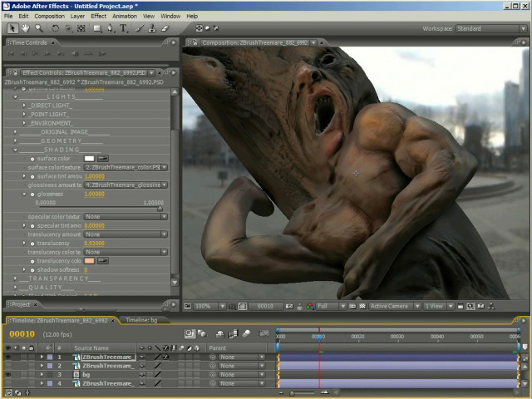
Task: Click the timeline graph editor icon
Action: 264,334
